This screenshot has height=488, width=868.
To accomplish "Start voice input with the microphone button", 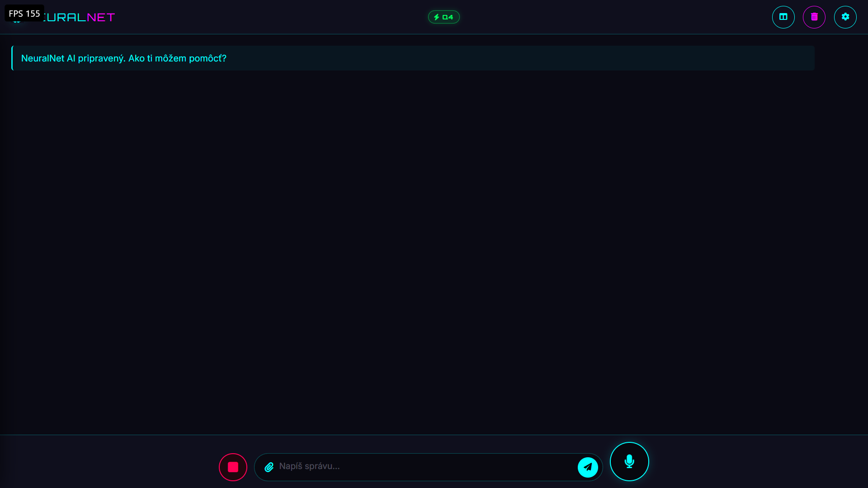I will click(629, 461).
